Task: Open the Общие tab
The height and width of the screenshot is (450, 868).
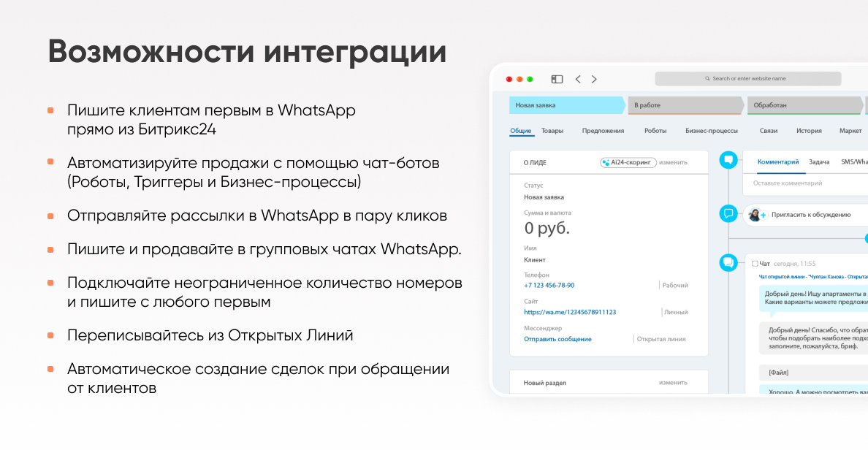Action: [520, 131]
